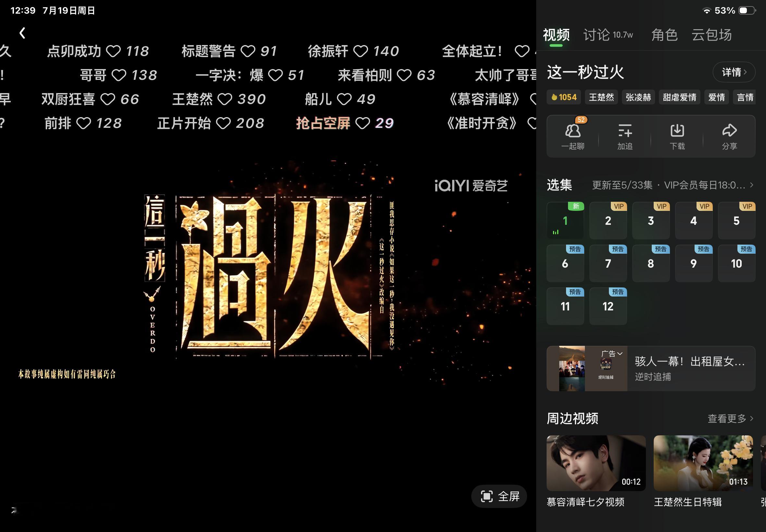Open preview episode 9
This screenshot has height=532, width=766.
[694, 263]
